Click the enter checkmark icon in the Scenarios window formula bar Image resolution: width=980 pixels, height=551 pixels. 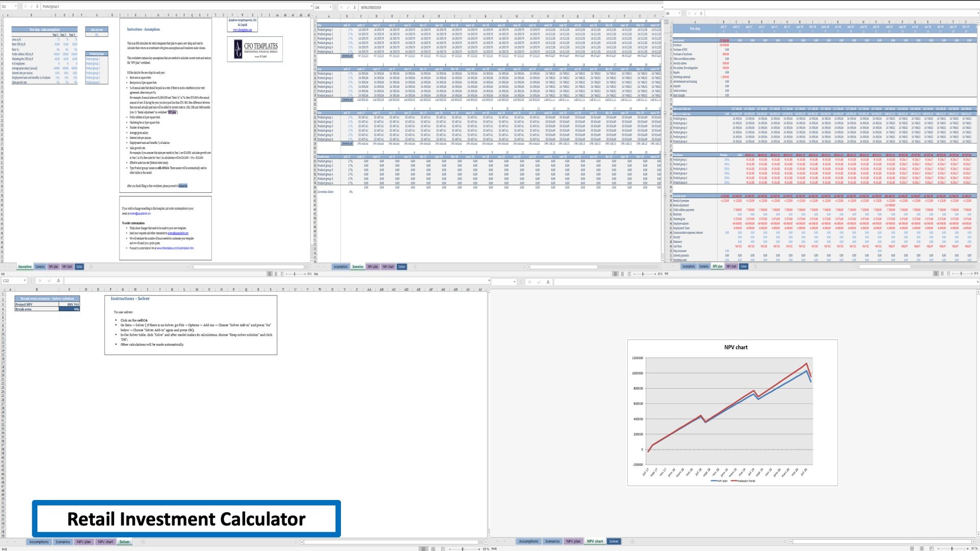point(348,8)
